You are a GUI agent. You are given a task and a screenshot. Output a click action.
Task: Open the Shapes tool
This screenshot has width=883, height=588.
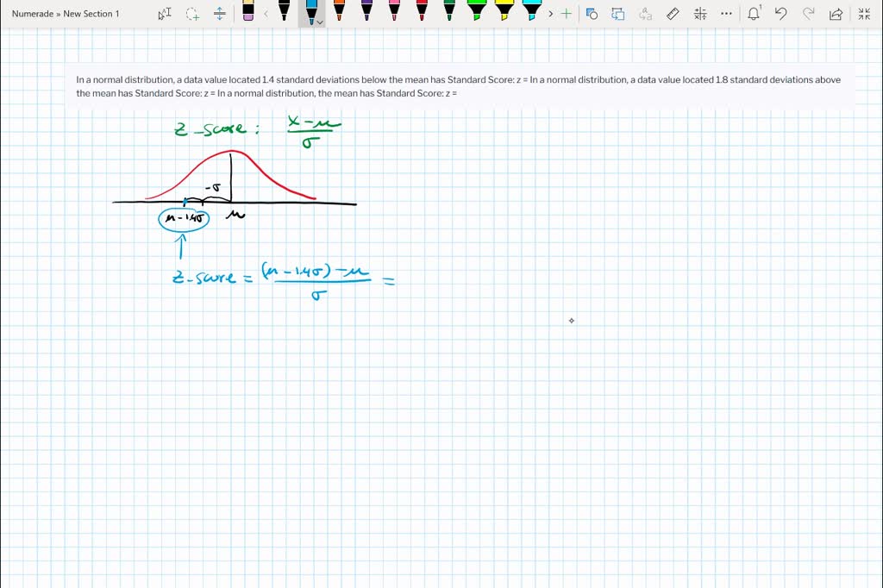592,14
